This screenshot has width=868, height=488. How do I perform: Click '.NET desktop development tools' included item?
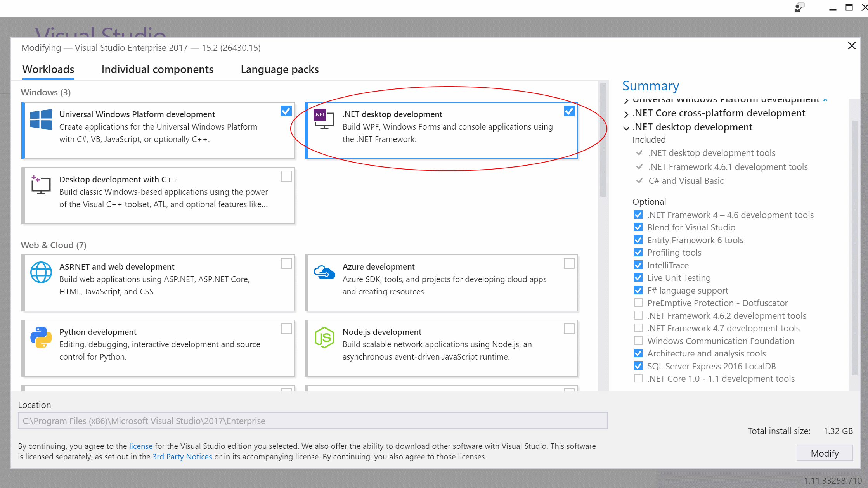pos(712,153)
